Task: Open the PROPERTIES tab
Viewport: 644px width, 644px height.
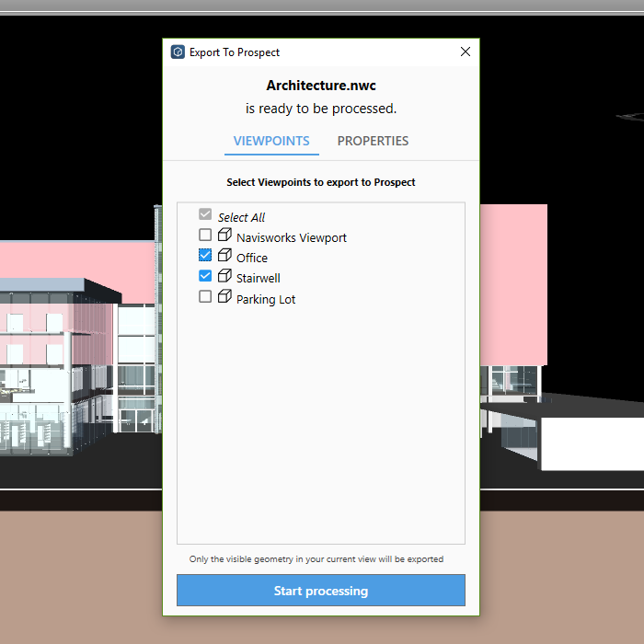Action: point(373,141)
